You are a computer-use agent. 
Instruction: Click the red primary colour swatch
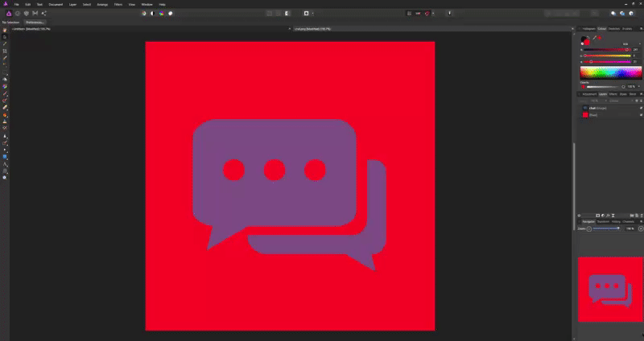(587, 42)
